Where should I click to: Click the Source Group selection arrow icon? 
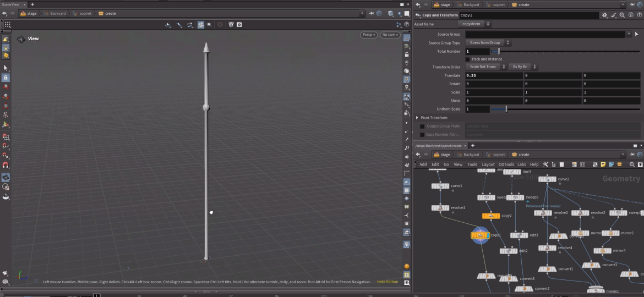coord(636,34)
